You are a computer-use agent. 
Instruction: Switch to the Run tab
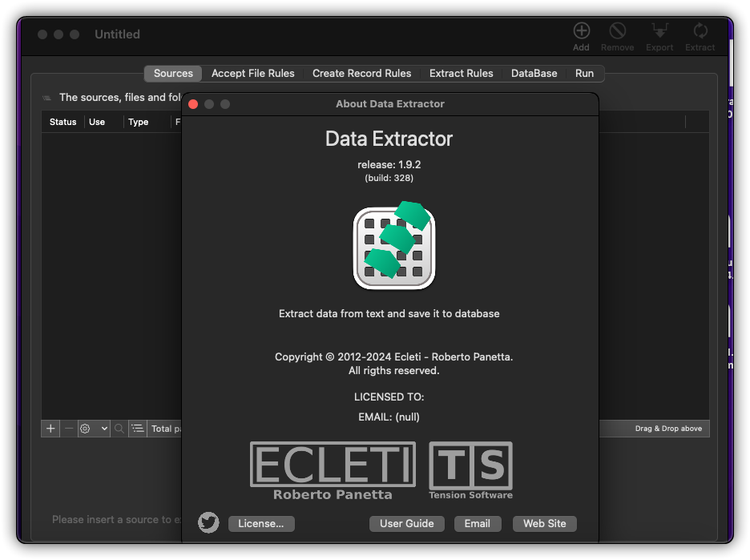(x=584, y=73)
